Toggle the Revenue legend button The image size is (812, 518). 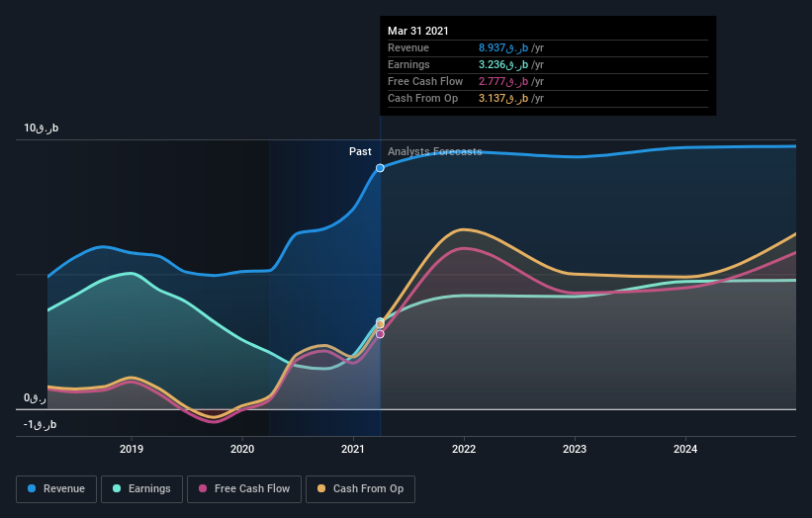[56, 489]
